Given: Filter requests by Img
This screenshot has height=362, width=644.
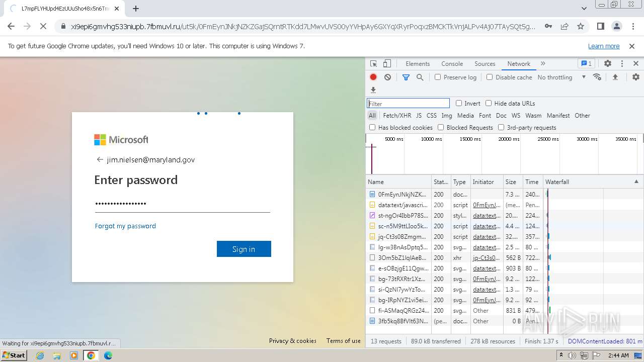Looking at the screenshot, I should (x=447, y=116).
